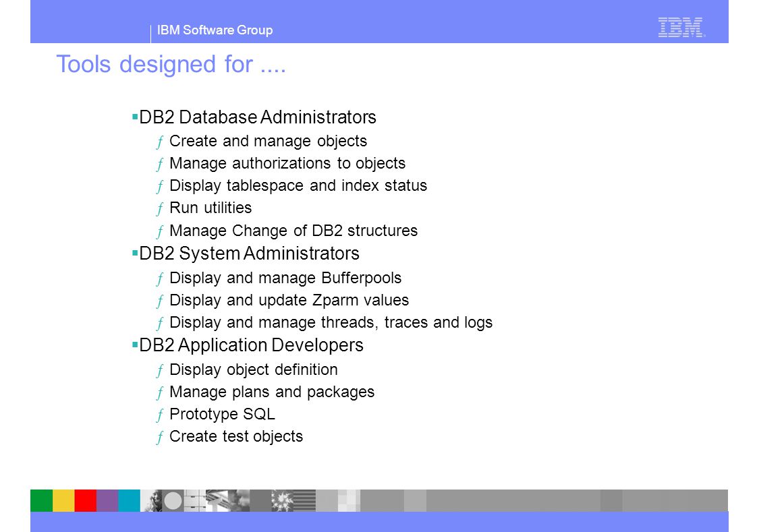Click 'Display and update Zparm values' line
The image size is (757, 532).
tap(289, 300)
